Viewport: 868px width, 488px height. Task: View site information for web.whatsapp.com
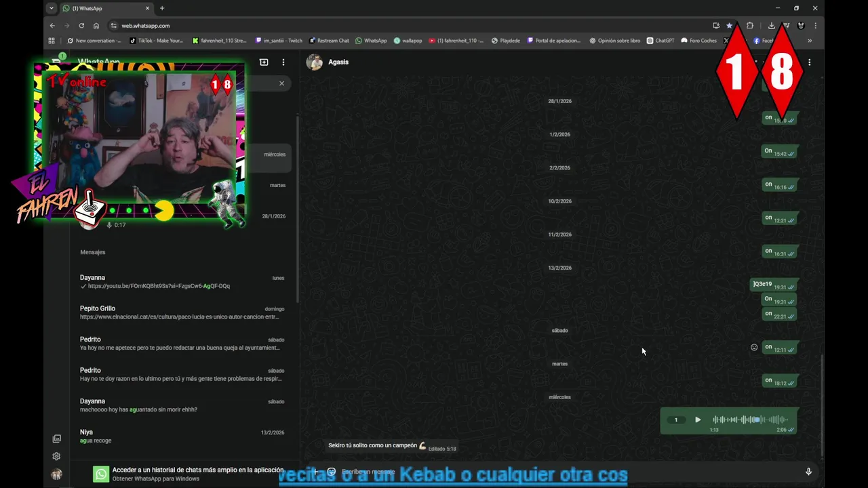pos(113,26)
